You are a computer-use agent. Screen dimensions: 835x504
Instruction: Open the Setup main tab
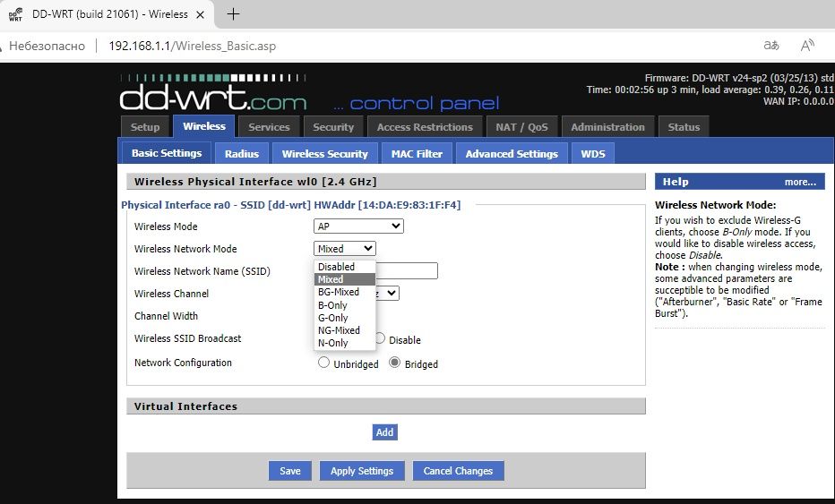pyautogui.click(x=145, y=126)
